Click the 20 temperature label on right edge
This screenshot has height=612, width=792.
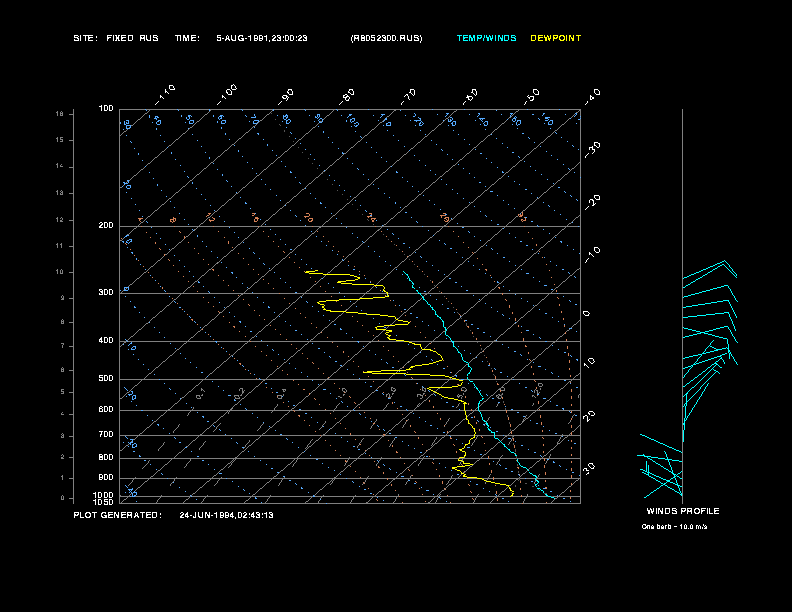pyautogui.click(x=589, y=416)
